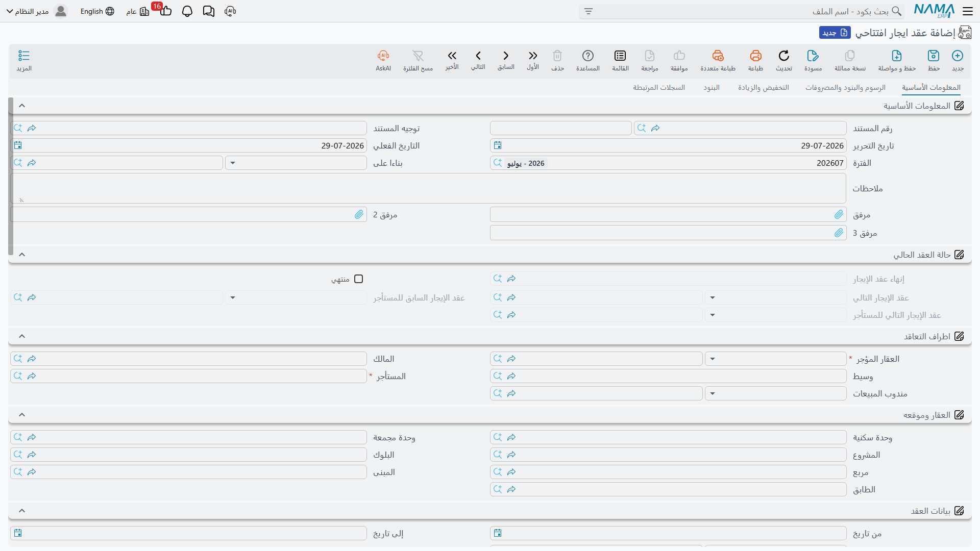Click in the ملاحظات notes text area
Image resolution: width=980 pixels, height=551 pixels.
tap(428, 188)
